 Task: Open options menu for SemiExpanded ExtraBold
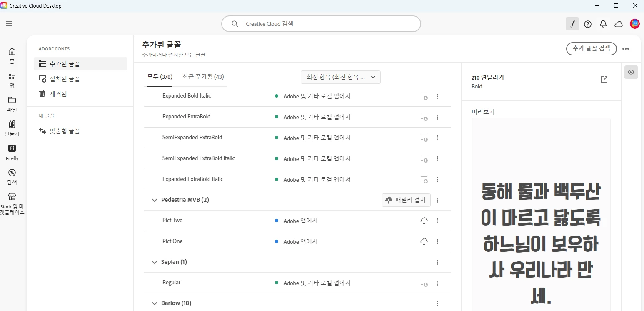click(437, 138)
